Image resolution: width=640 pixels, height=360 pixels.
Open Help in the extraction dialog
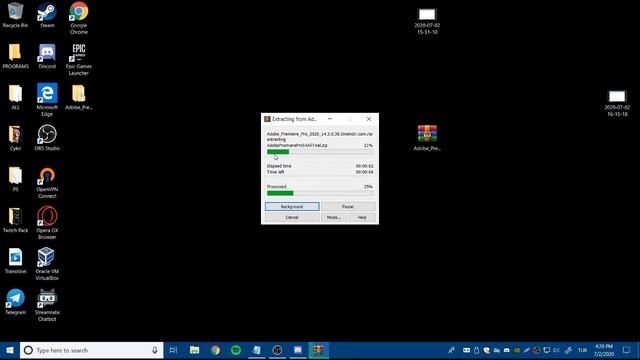[362, 217]
